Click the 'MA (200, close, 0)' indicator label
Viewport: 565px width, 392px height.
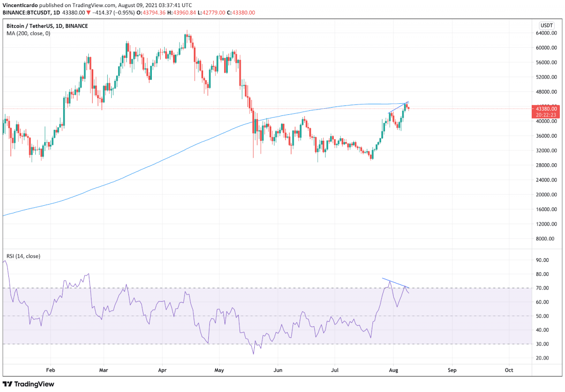tap(28, 33)
